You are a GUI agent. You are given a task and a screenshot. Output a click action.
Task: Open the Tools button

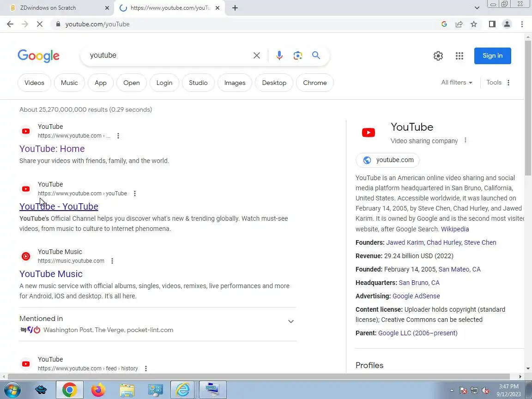click(494, 83)
